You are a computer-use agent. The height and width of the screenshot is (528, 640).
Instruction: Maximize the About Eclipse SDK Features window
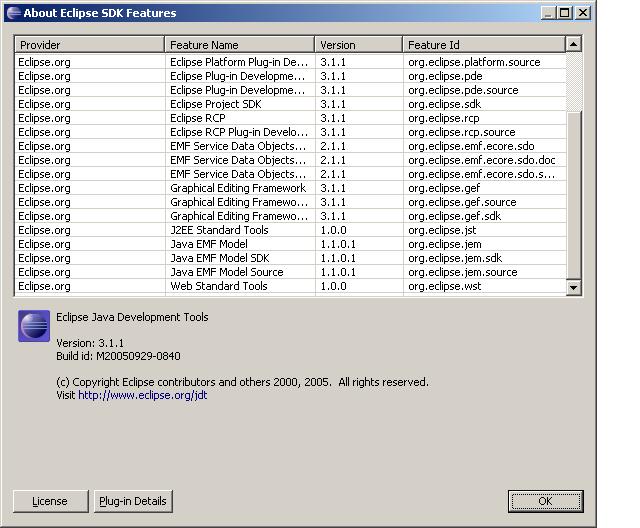click(x=565, y=13)
